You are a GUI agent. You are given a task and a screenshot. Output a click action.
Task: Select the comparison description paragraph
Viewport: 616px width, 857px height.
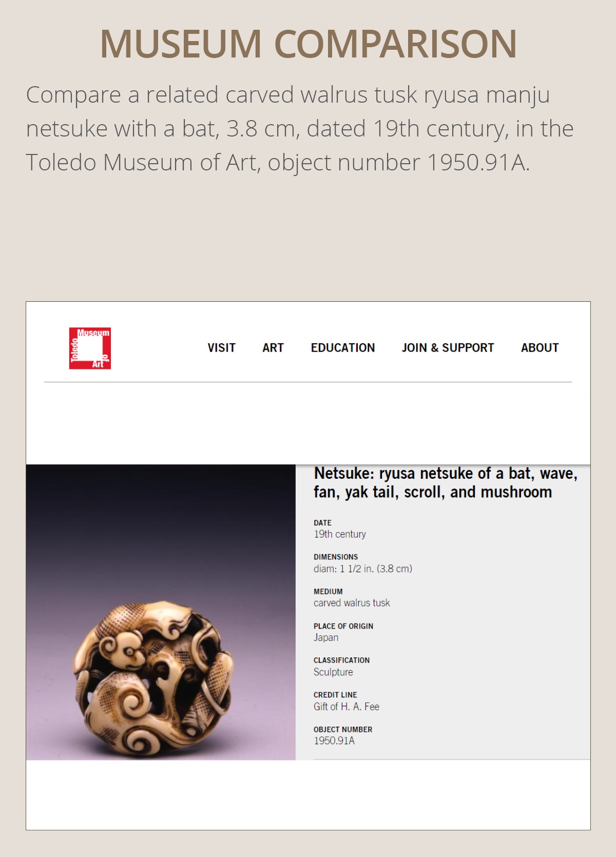click(x=303, y=129)
